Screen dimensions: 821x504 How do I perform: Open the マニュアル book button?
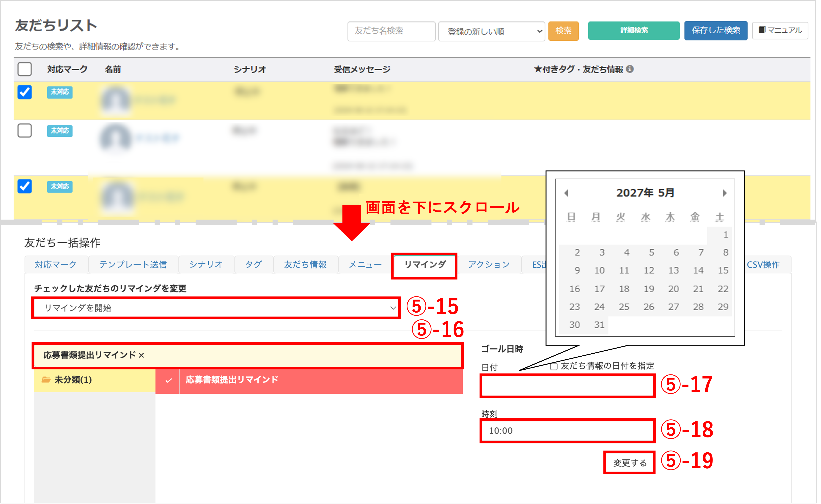coord(780,30)
